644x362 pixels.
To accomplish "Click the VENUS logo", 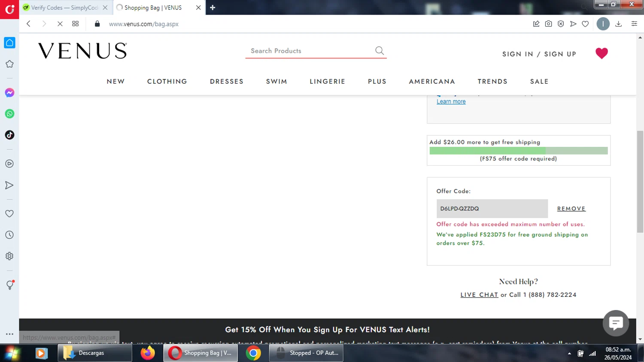I will 82,51.
